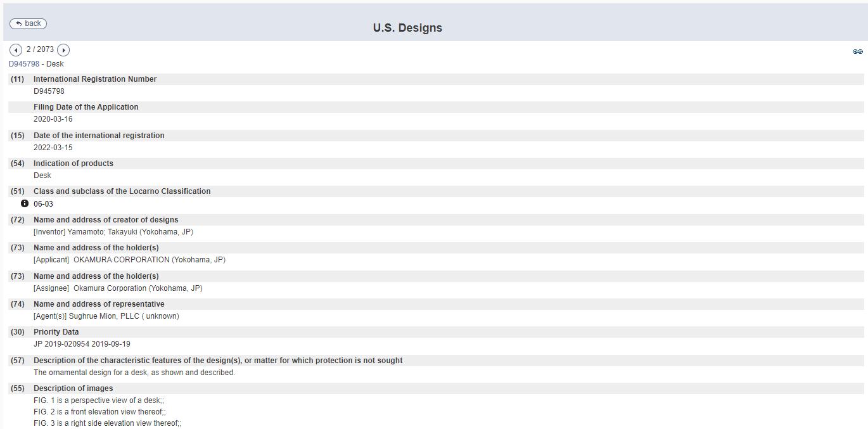Click the Description of images header
Image resolution: width=868 pixels, height=429 pixels.
[x=73, y=388]
